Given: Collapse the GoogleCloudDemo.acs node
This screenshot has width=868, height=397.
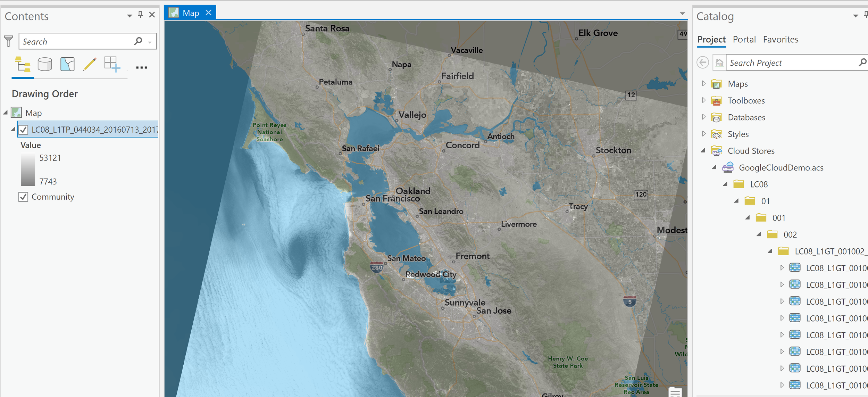Looking at the screenshot, I should pos(714,167).
